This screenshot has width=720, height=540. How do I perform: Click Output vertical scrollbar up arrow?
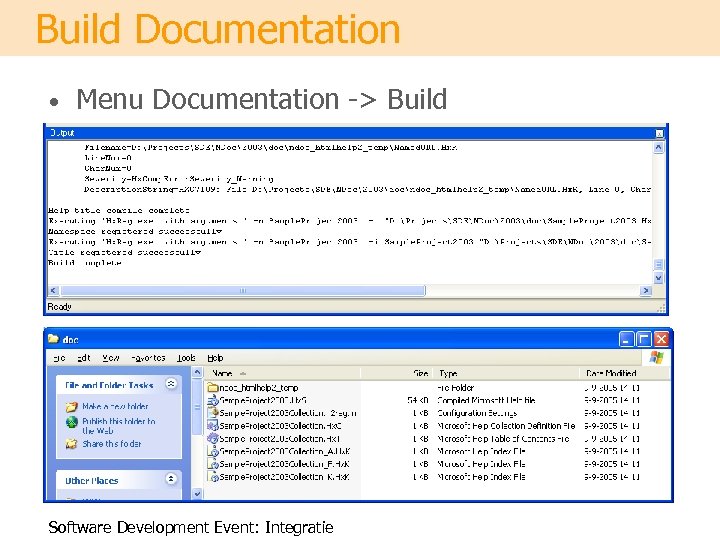pos(658,147)
